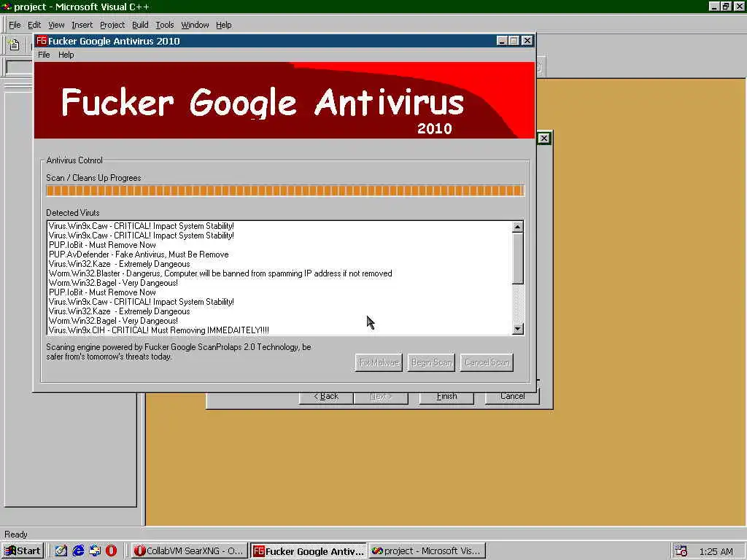The width and height of the screenshot is (747, 560).
Task: Click the Begin Scan button
Action: pos(431,362)
